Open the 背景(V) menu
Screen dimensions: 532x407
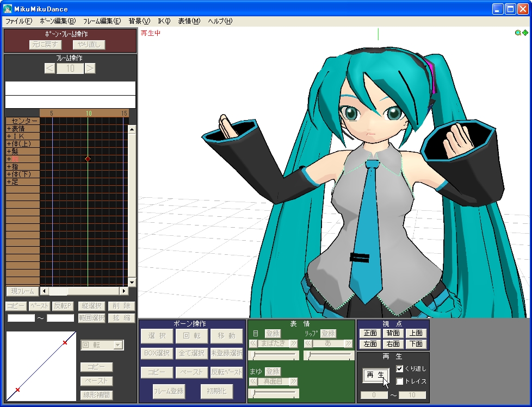tap(139, 21)
